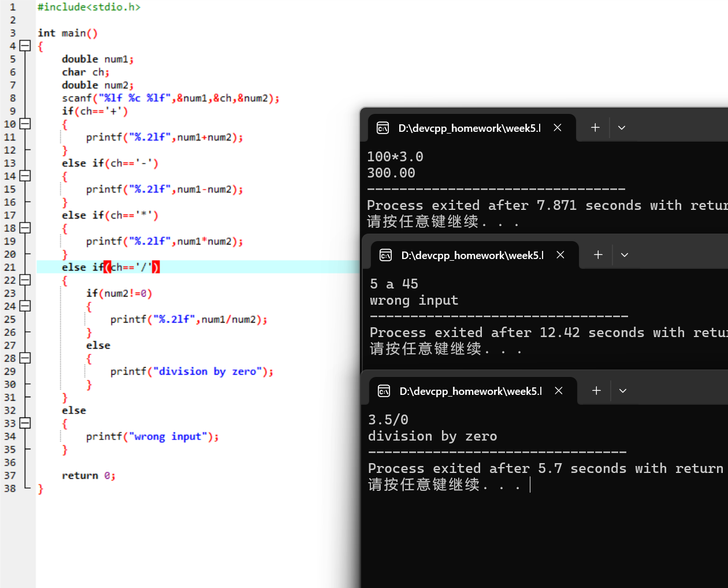Click the double num1; declaration
Image resolution: width=728 pixels, height=588 pixels.
[x=98, y=59]
